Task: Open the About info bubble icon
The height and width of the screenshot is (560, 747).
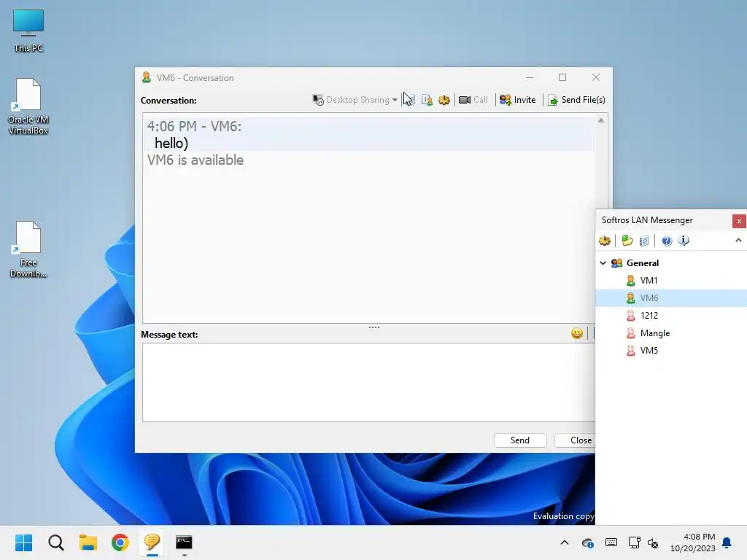Action: [684, 241]
